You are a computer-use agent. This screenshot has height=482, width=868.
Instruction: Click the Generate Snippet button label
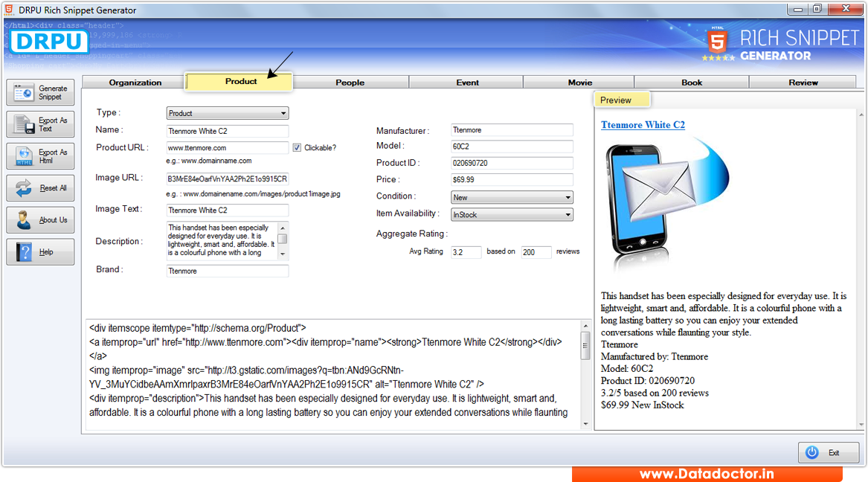[53, 92]
